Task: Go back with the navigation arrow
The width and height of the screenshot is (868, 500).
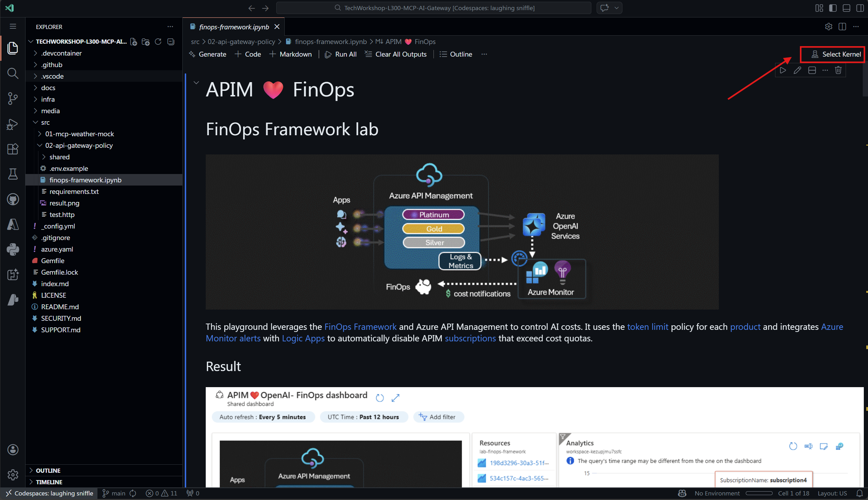Action: [251, 8]
